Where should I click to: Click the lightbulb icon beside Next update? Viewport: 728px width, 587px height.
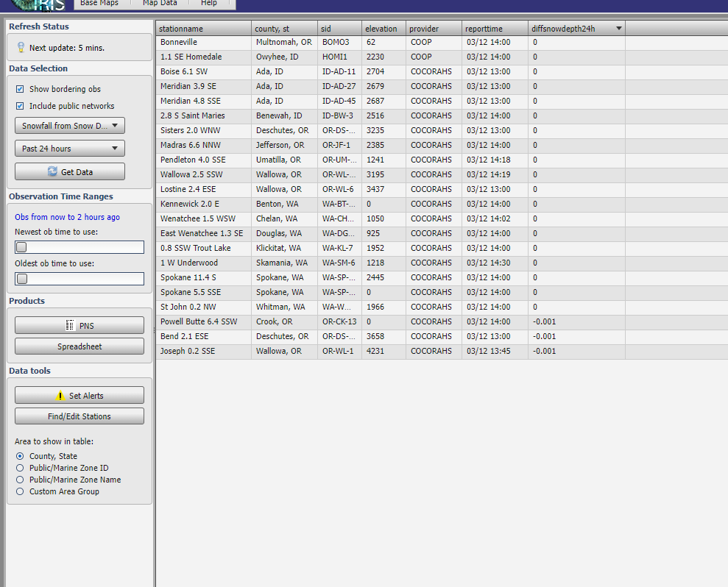[x=21, y=48]
